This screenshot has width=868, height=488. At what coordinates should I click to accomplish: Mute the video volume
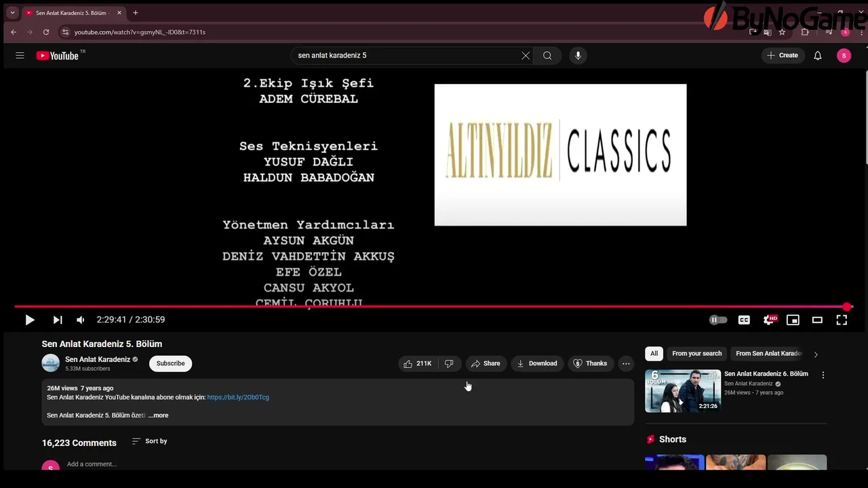point(81,320)
